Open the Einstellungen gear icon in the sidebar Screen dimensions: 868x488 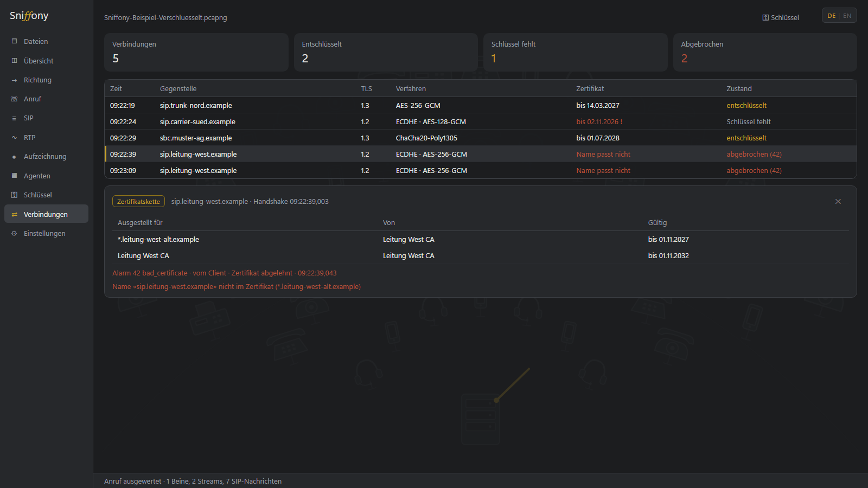[x=14, y=234]
